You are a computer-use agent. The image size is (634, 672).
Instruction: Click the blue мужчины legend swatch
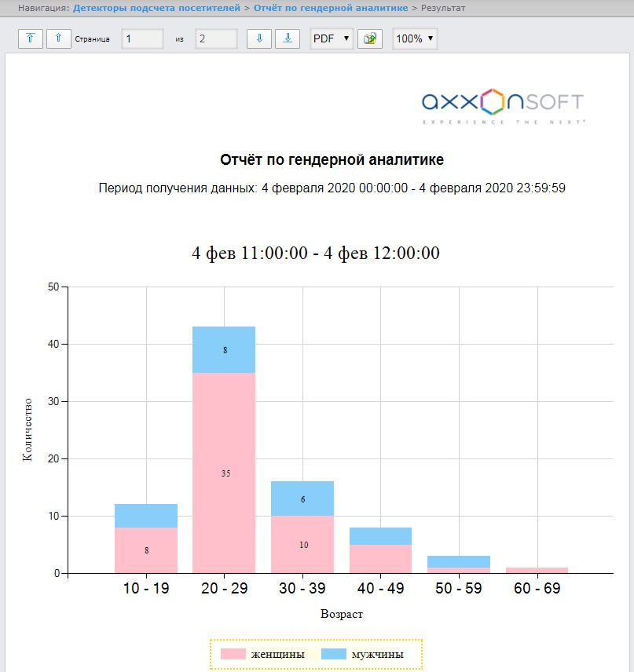pos(334,654)
